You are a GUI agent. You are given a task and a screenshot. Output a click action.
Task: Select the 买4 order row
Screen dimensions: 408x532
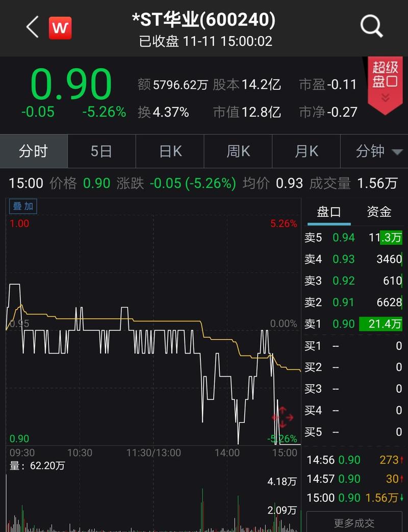click(x=353, y=410)
